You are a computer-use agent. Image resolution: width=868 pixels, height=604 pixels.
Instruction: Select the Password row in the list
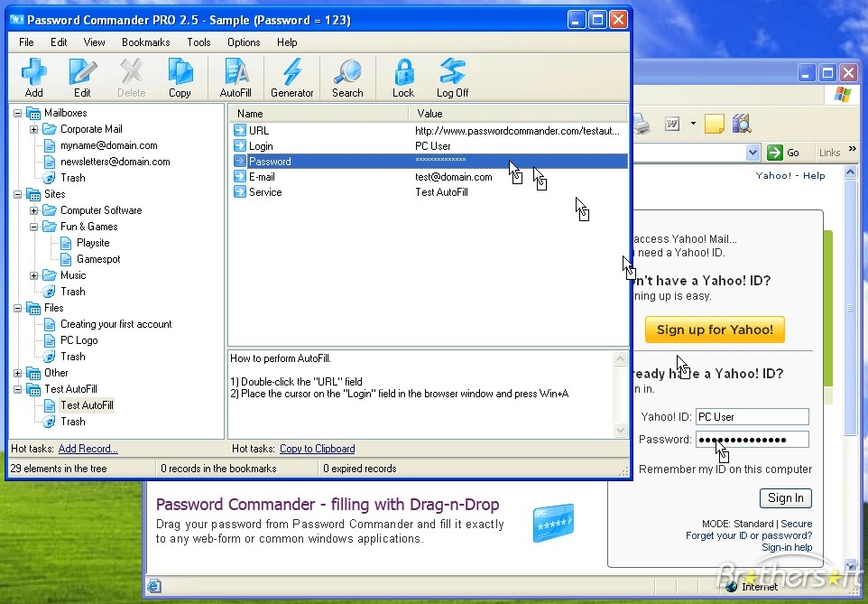(429, 162)
